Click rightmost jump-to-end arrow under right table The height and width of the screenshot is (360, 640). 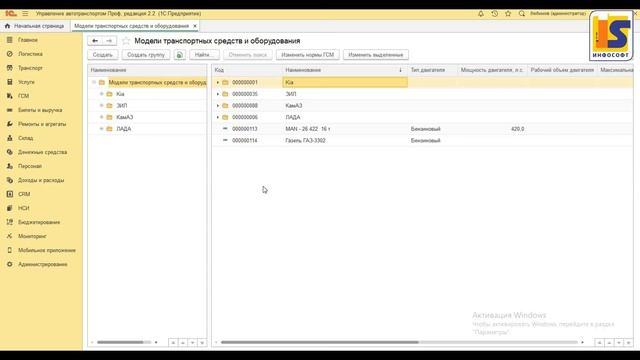[x=628, y=342]
